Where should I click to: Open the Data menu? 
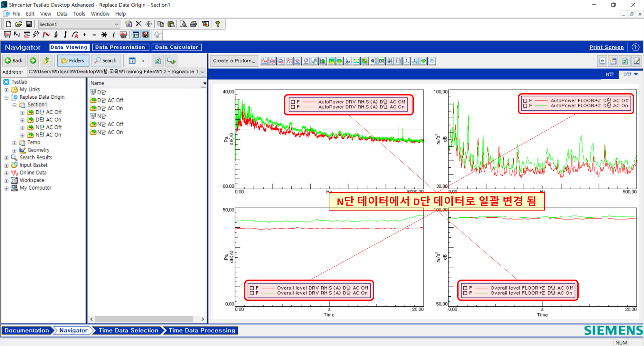(62, 14)
